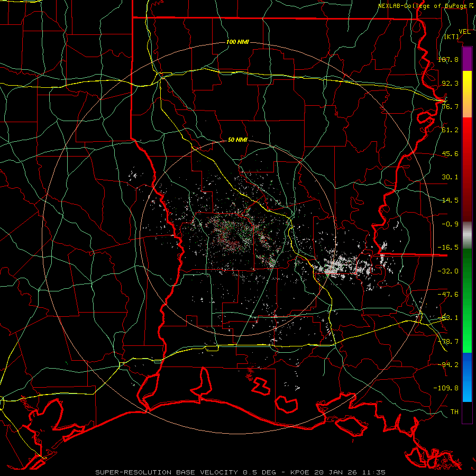Click the -109.8 legend value
The image size is (476, 476).
point(446,388)
